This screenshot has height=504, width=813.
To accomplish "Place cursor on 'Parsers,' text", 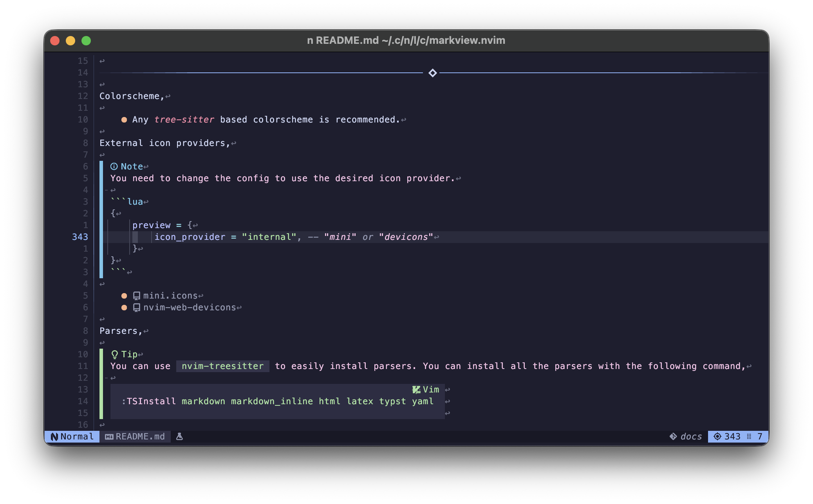I will coord(121,331).
